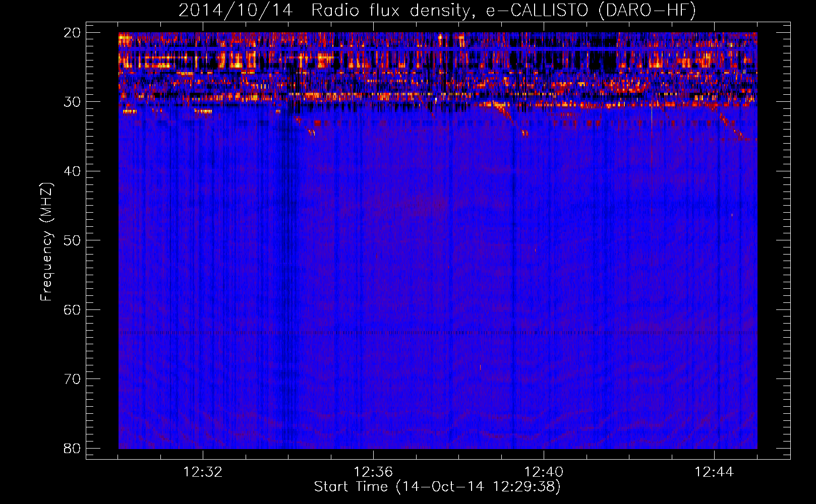Click the plot title 'Radio flux density, e-CALLISTO (DARO-HF)'
This screenshot has width=816, height=504.
(x=503, y=11)
